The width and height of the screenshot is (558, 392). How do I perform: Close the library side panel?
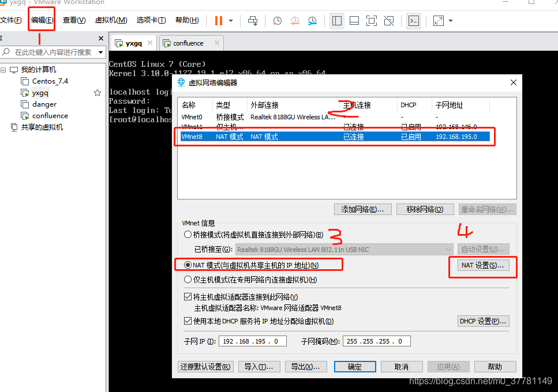click(x=101, y=38)
